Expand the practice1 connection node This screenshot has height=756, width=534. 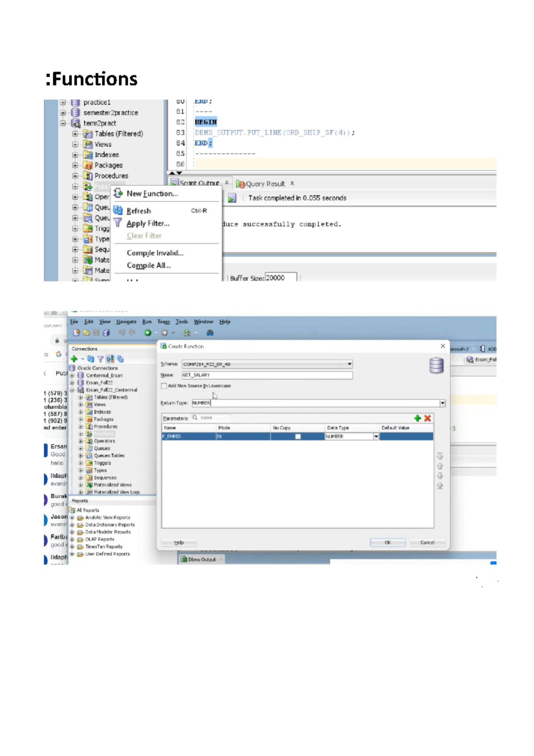tap(63, 102)
